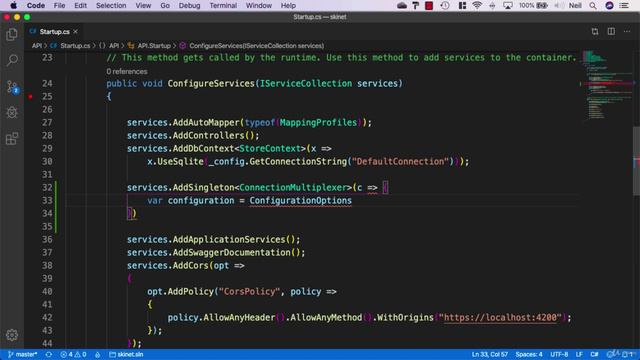Click the battery 100% indicator

(x=533, y=5)
